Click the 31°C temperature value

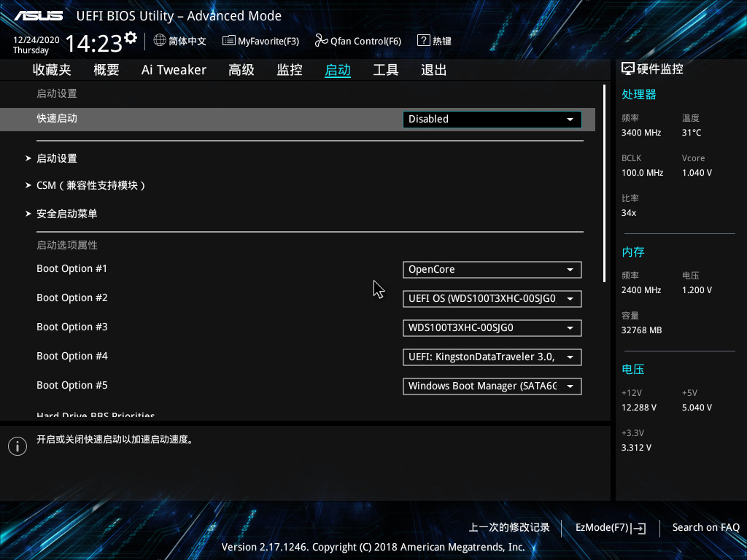[x=692, y=133]
